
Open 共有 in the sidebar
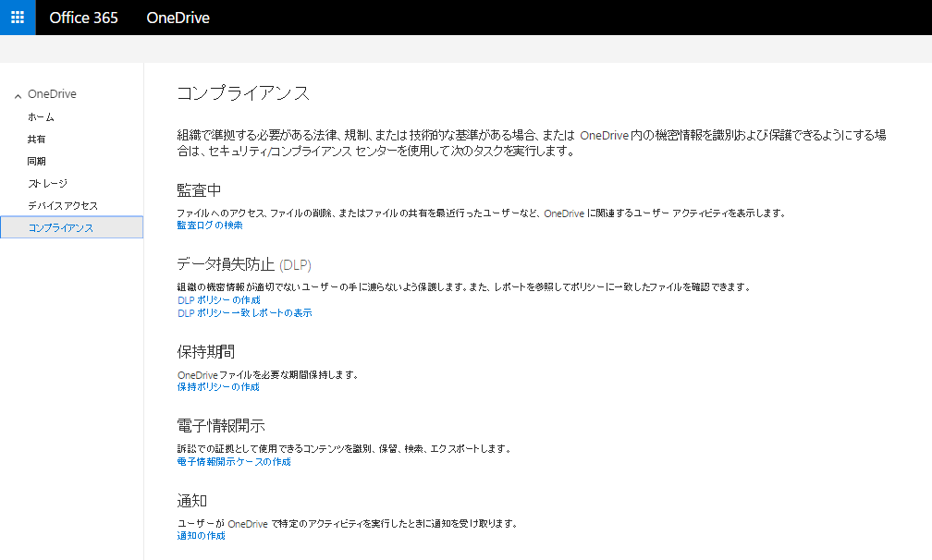pyautogui.click(x=36, y=139)
